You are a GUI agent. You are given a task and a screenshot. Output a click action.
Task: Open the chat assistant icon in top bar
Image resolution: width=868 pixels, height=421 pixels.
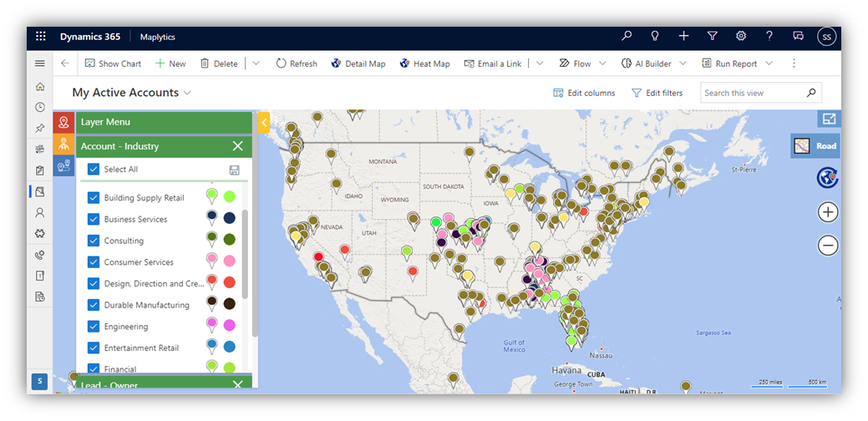click(x=798, y=36)
